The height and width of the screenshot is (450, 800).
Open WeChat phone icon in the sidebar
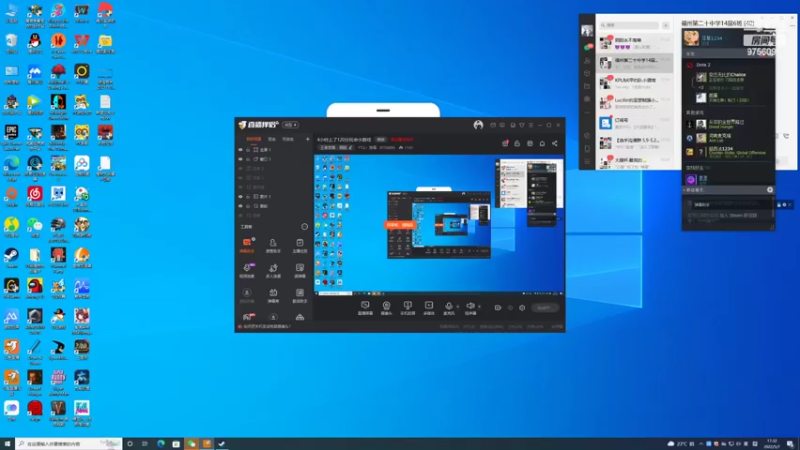587,149
